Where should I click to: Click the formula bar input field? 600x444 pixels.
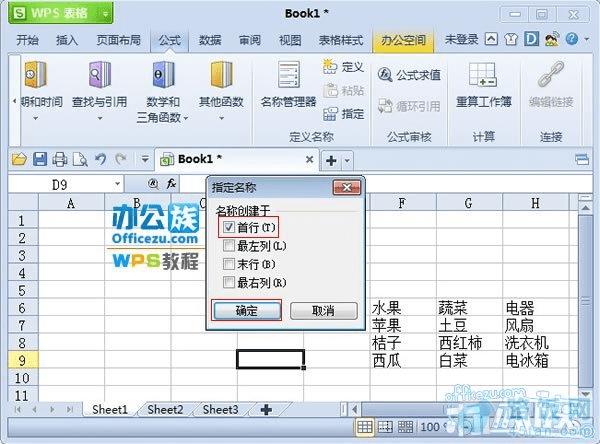(x=385, y=184)
